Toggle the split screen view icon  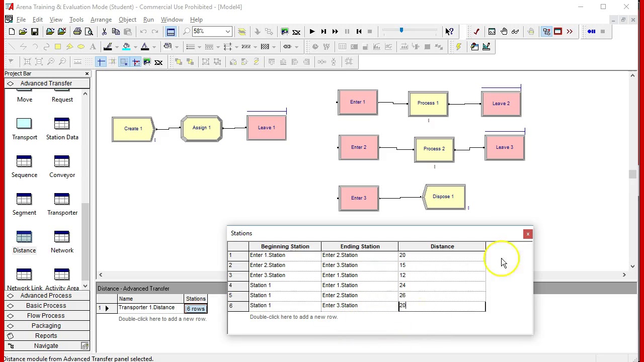click(171, 32)
